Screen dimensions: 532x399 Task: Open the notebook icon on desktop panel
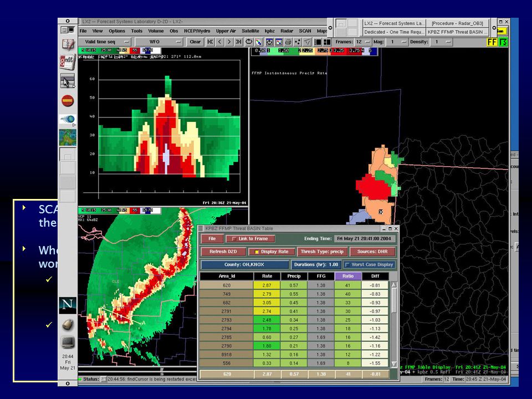click(x=68, y=44)
